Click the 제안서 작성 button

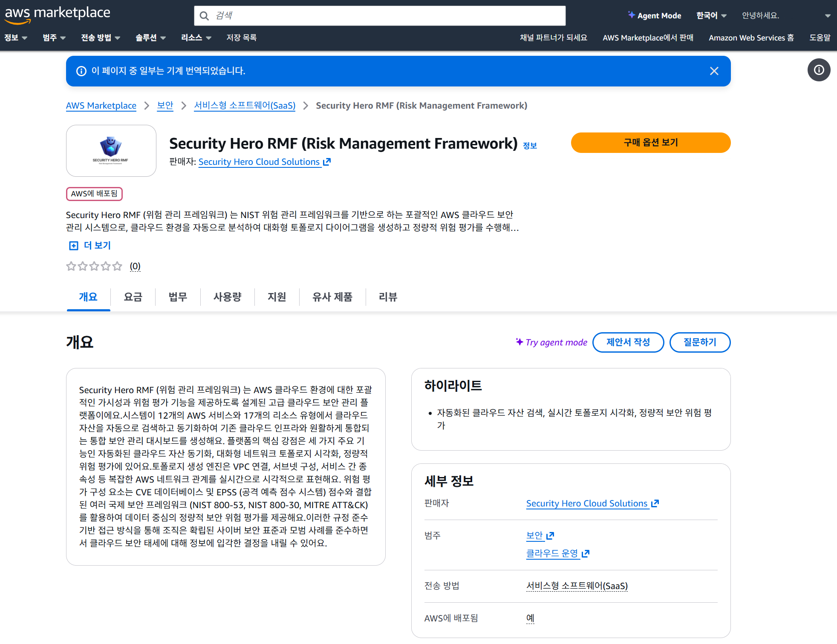pyautogui.click(x=628, y=342)
